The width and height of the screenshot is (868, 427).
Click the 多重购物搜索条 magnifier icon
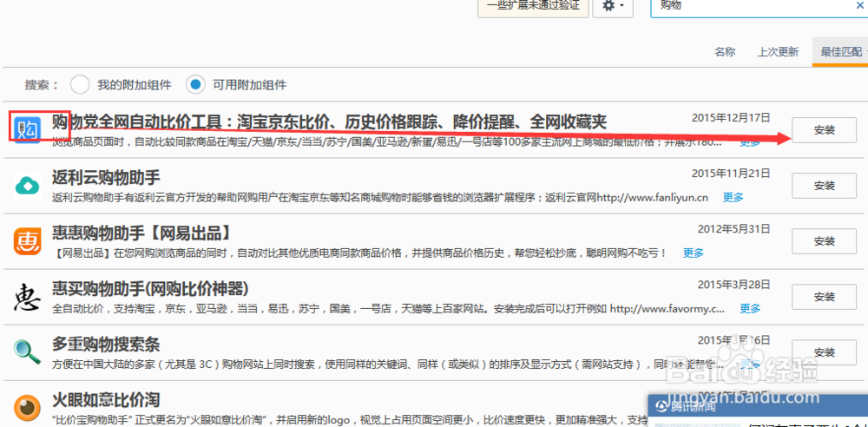click(x=27, y=352)
